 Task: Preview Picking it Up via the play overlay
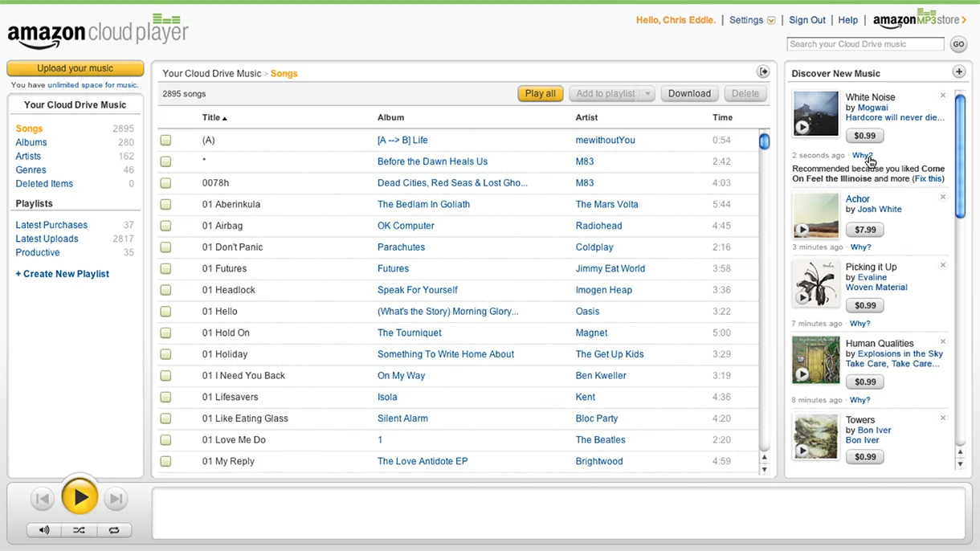pos(802,298)
